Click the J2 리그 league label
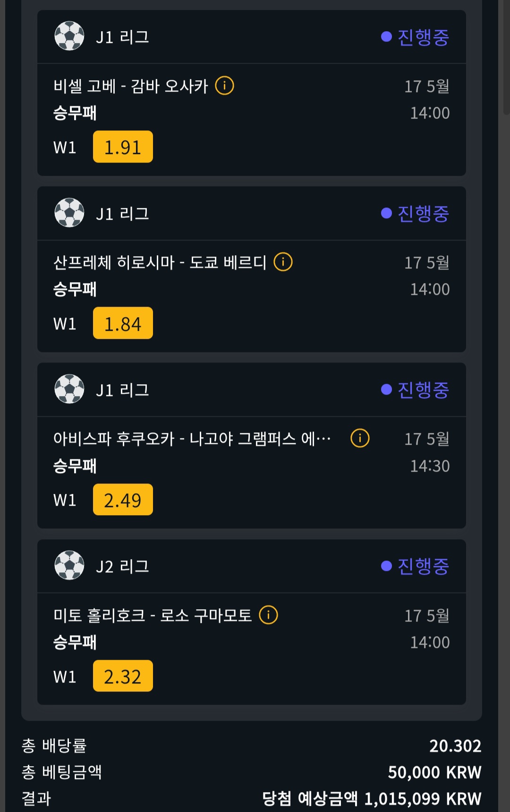 coord(122,566)
